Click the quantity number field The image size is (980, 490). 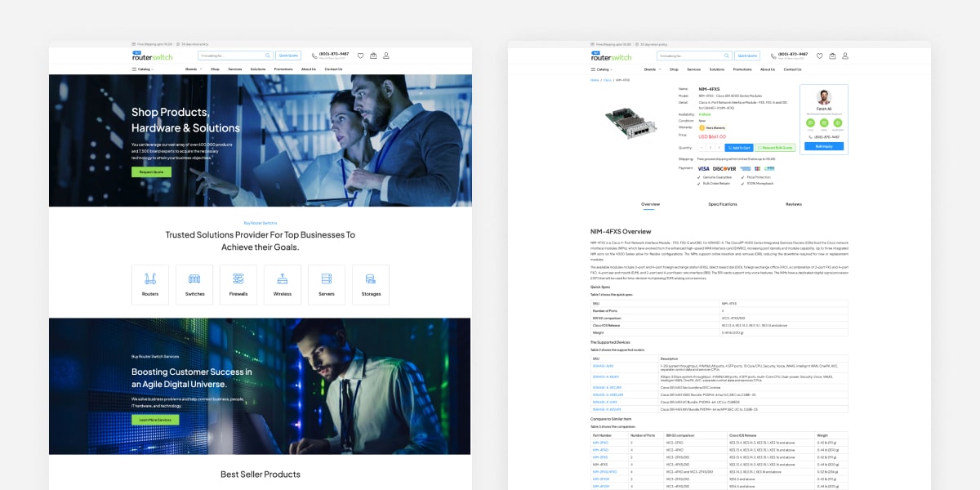point(710,148)
